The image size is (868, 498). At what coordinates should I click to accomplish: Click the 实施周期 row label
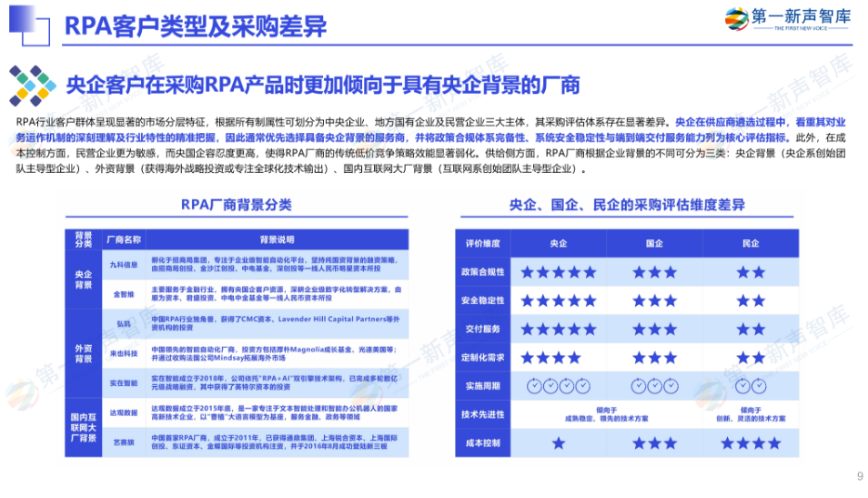pos(483,386)
